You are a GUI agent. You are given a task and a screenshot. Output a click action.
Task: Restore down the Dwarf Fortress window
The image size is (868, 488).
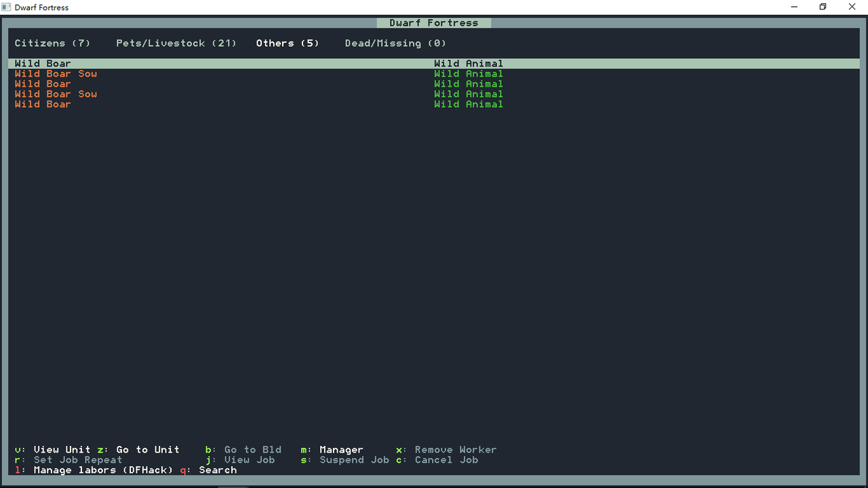click(823, 7)
